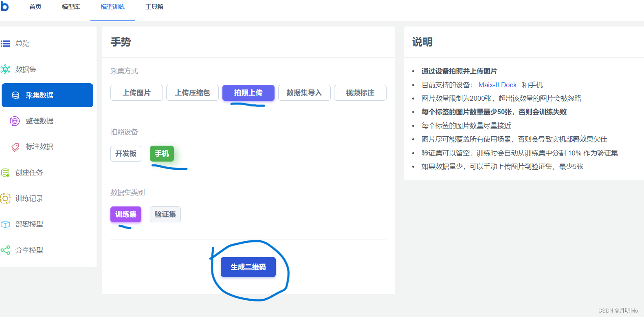Select 采集数据 sidebar item
Screen dimensions: 644x317
(x=47, y=95)
